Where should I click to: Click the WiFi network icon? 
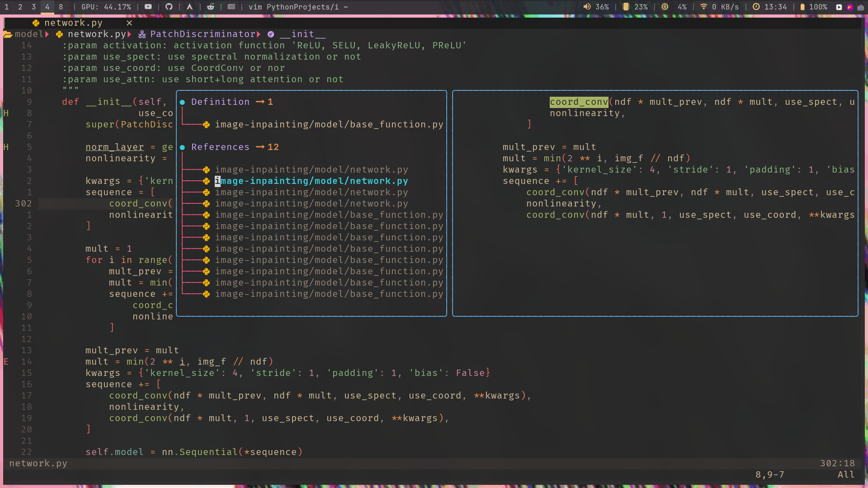click(703, 7)
